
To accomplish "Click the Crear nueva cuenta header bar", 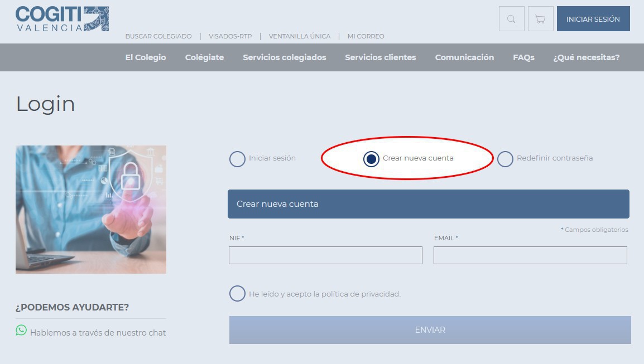I will [x=429, y=204].
